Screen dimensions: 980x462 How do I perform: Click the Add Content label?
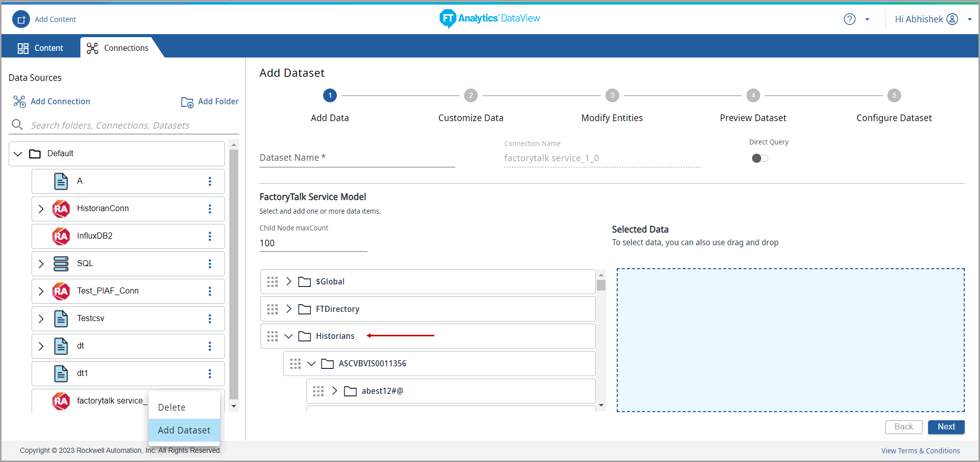tap(55, 19)
